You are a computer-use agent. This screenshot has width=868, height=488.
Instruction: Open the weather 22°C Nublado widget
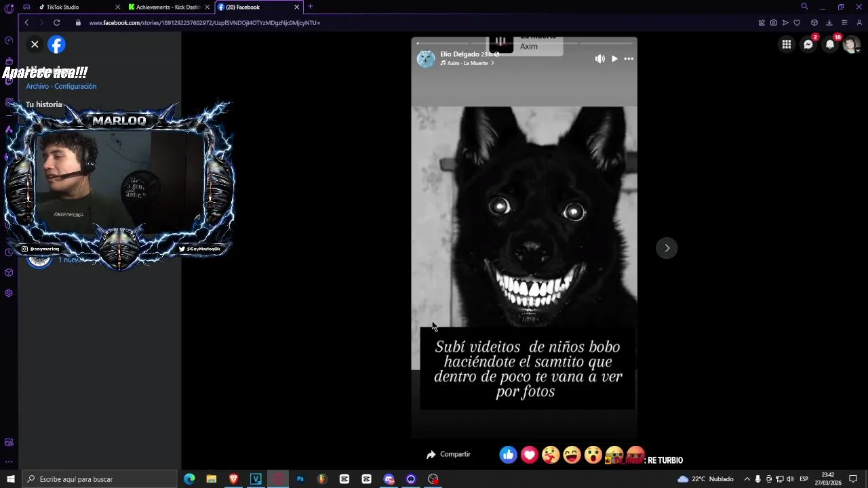(705, 479)
